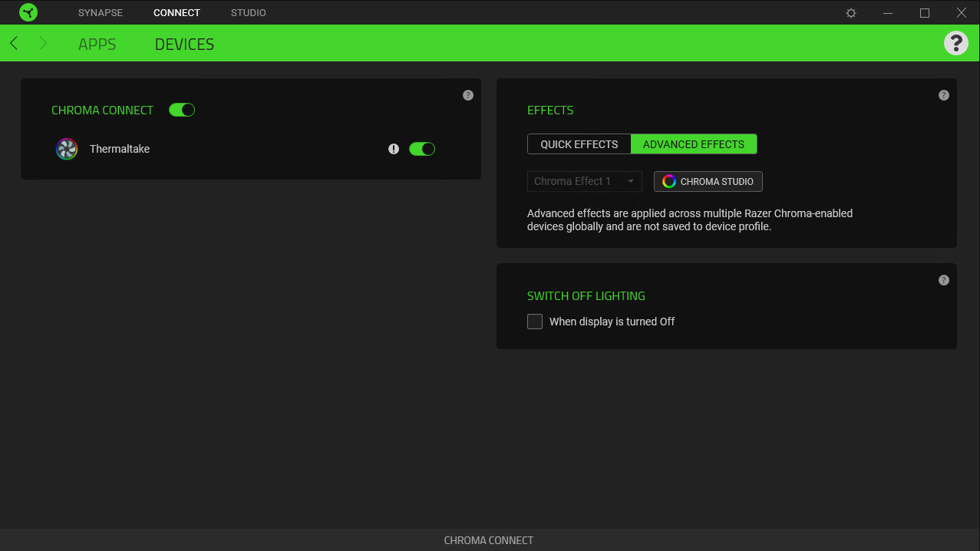
Task: Click the Advanced effects description text
Action: (x=690, y=220)
